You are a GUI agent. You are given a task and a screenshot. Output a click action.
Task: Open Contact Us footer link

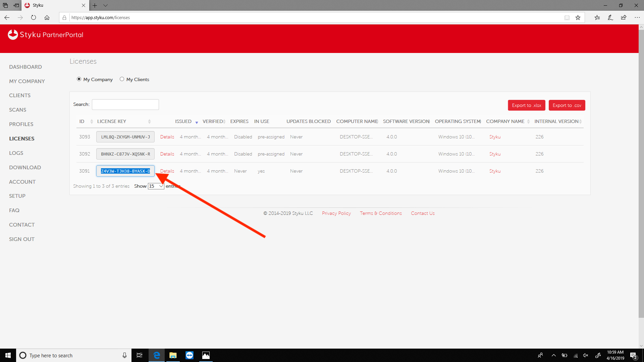[x=423, y=213]
